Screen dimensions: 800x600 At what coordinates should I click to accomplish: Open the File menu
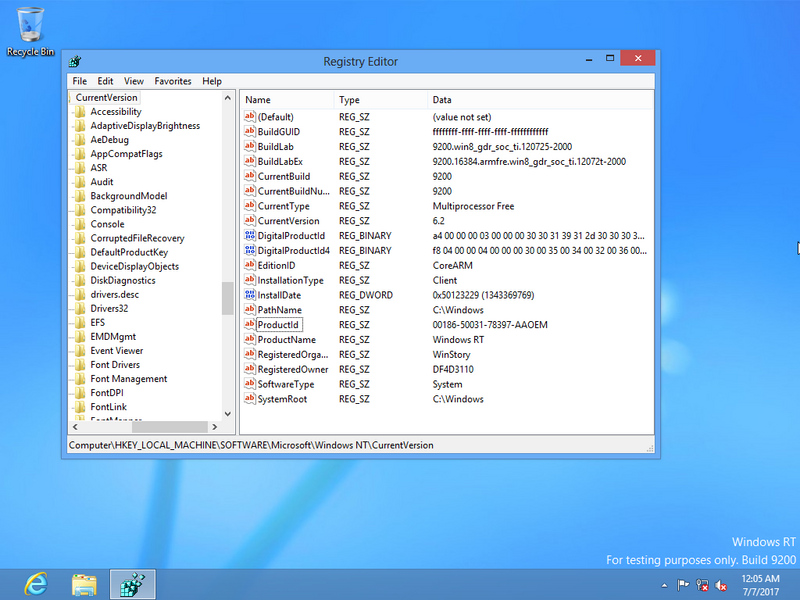click(x=79, y=81)
